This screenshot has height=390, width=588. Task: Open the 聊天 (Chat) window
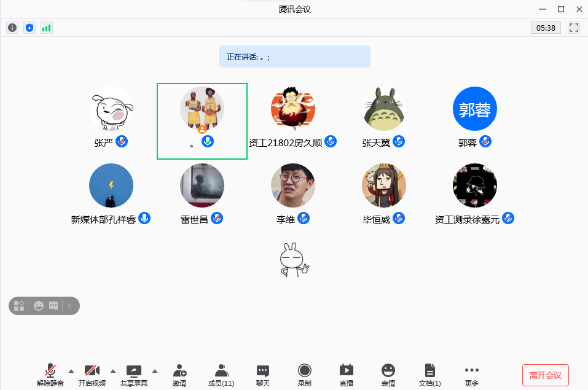pos(263,375)
